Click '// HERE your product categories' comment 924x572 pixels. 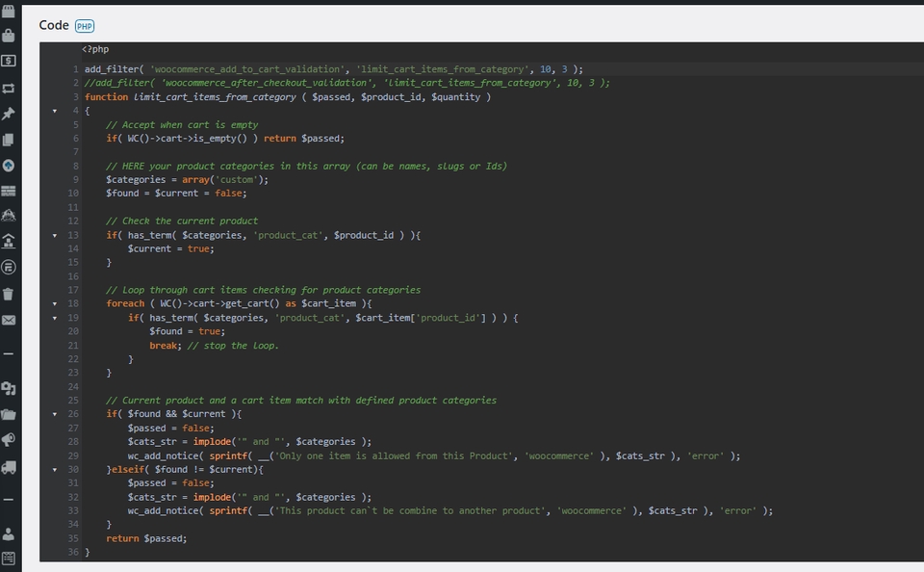[306, 166]
